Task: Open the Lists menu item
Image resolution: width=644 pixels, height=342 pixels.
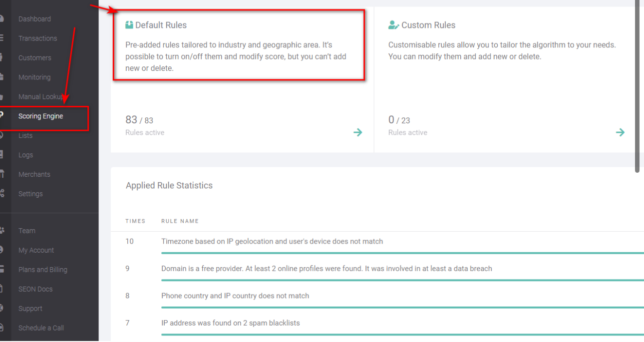Action: 25,135
